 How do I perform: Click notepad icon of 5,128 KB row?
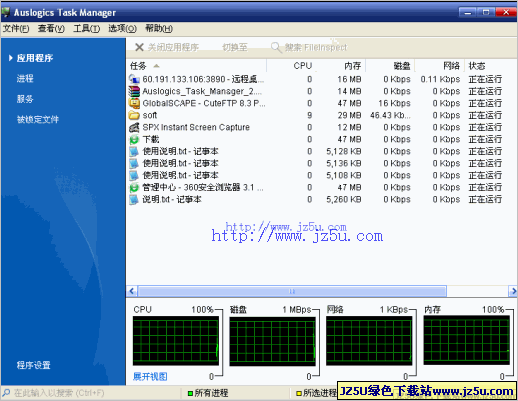134,151
